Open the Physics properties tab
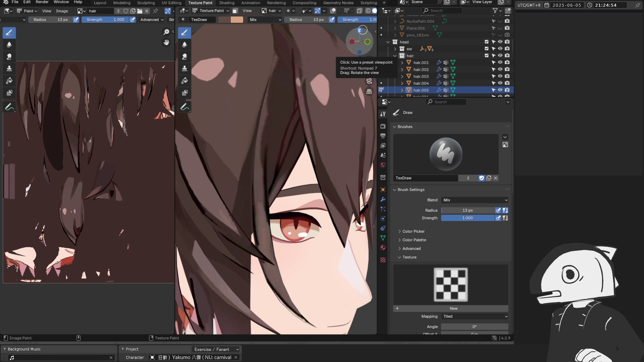Screen dimensions: 644x362 point(383,219)
